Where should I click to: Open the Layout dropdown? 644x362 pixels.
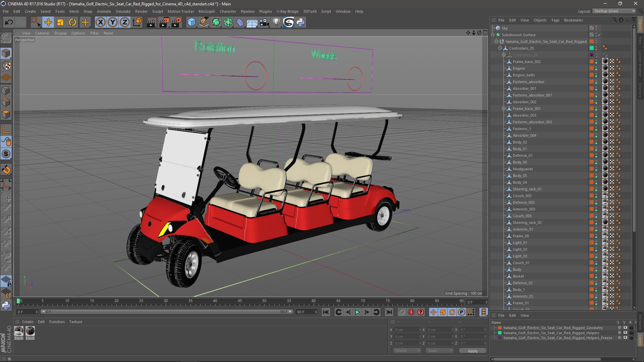click(614, 11)
